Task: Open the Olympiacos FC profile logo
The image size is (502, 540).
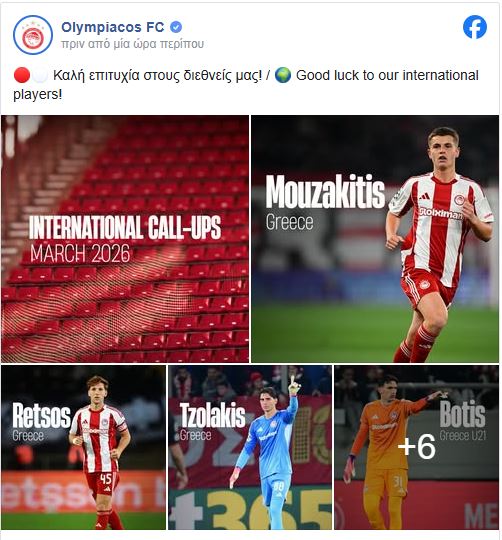Action: coord(33,35)
